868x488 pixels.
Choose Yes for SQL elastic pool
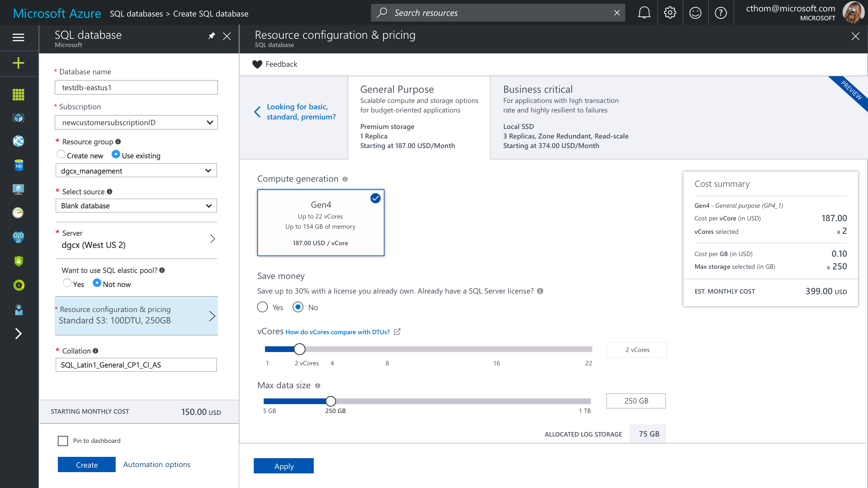[x=67, y=283]
